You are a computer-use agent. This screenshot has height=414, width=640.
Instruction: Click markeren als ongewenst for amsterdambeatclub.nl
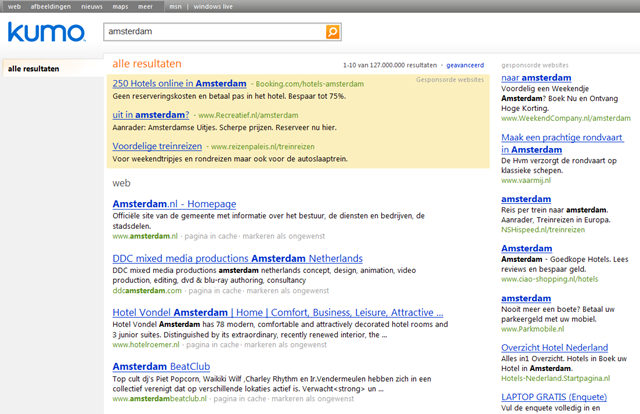(313, 398)
